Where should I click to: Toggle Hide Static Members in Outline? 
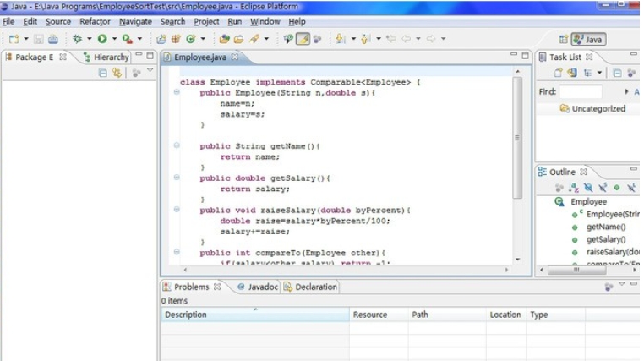(603, 188)
